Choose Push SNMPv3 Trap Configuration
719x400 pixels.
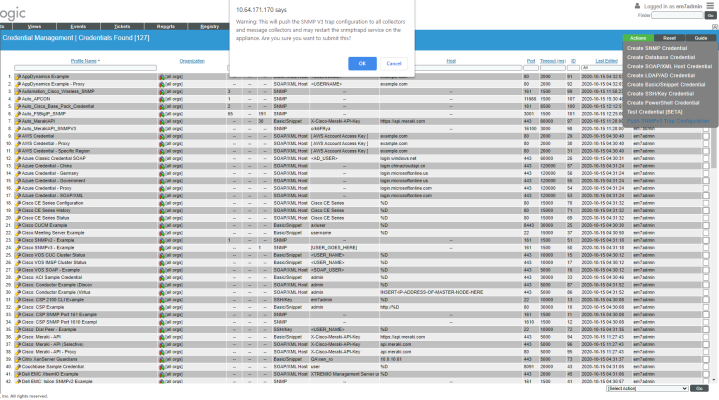pos(668,121)
